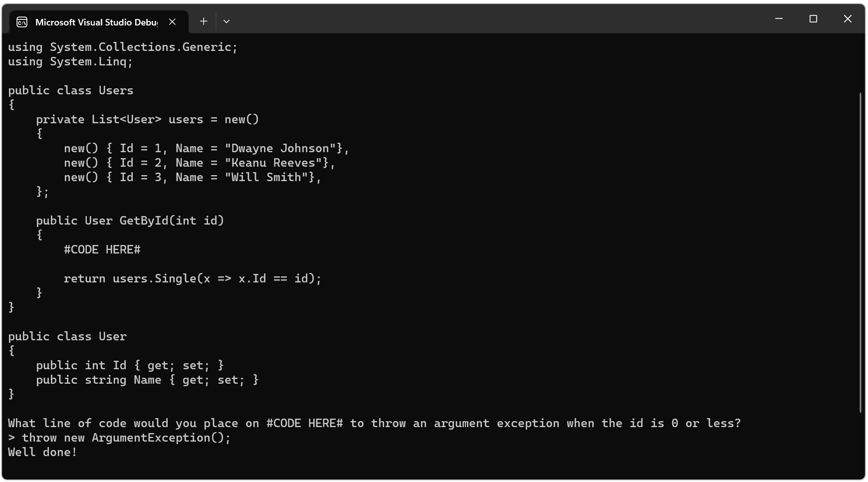The height and width of the screenshot is (482, 868).
Task: Click the maximize window icon
Action: coord(813,19)
